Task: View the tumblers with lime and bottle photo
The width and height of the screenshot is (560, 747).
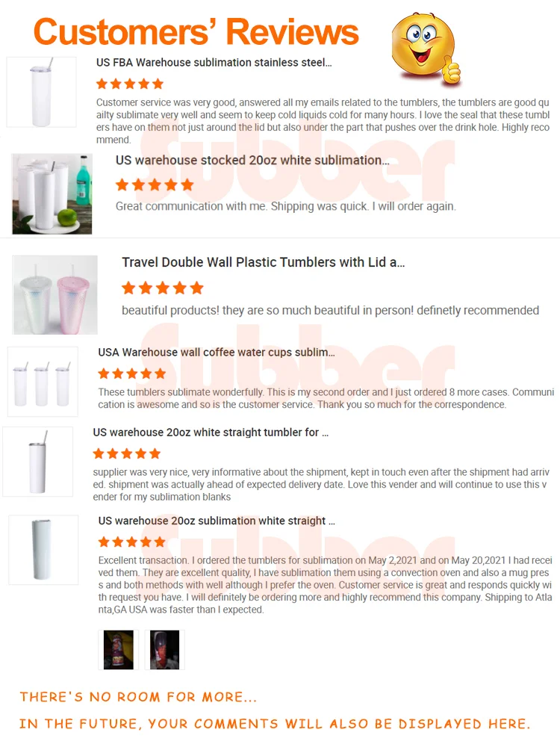Action: click(x=52, y=194)
